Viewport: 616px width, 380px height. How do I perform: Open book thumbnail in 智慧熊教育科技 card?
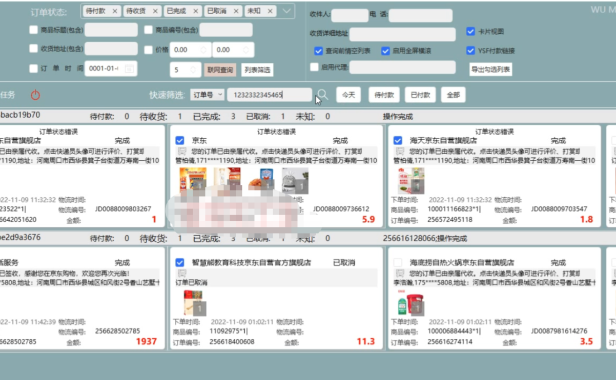point(195,303)
